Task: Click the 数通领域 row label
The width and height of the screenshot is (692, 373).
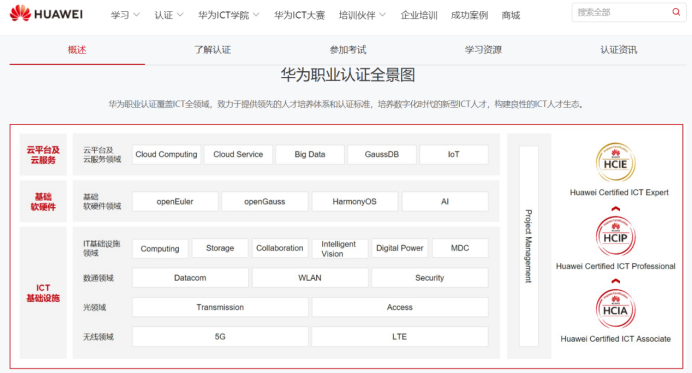Action: coord(98,278)
